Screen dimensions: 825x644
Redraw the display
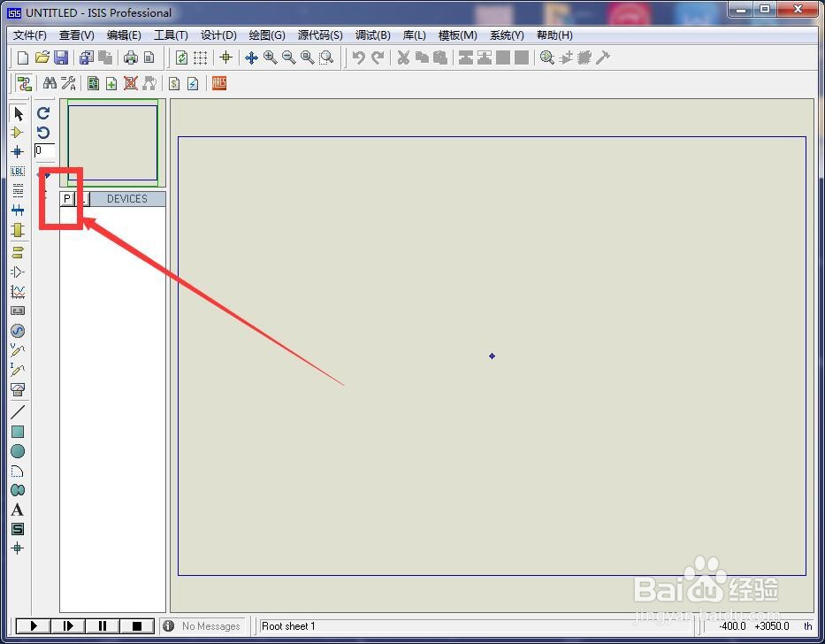click(x=181, y=57)
